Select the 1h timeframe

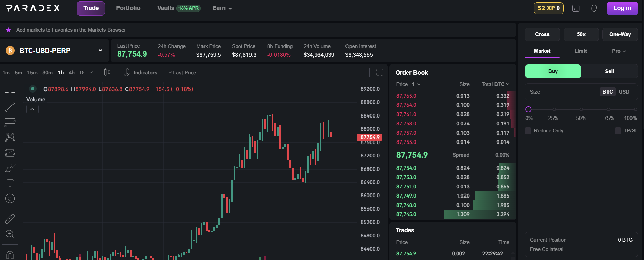tap(61, 72)
